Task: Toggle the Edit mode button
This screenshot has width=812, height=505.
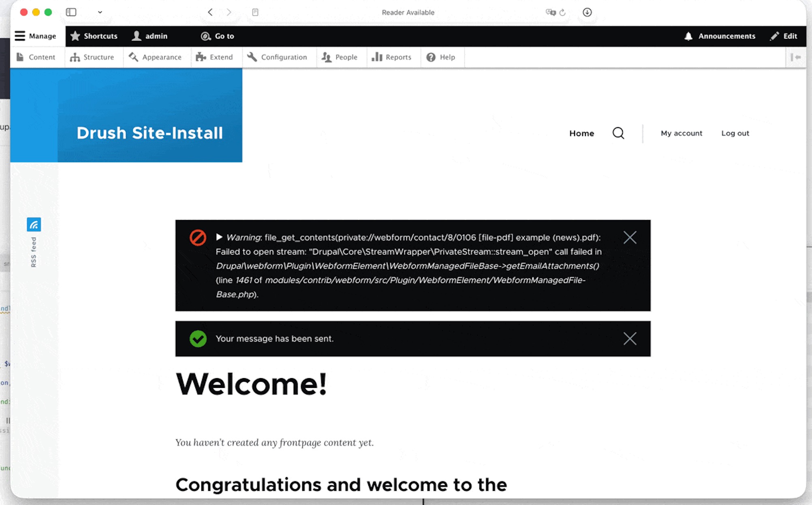Action: point(784,36)
